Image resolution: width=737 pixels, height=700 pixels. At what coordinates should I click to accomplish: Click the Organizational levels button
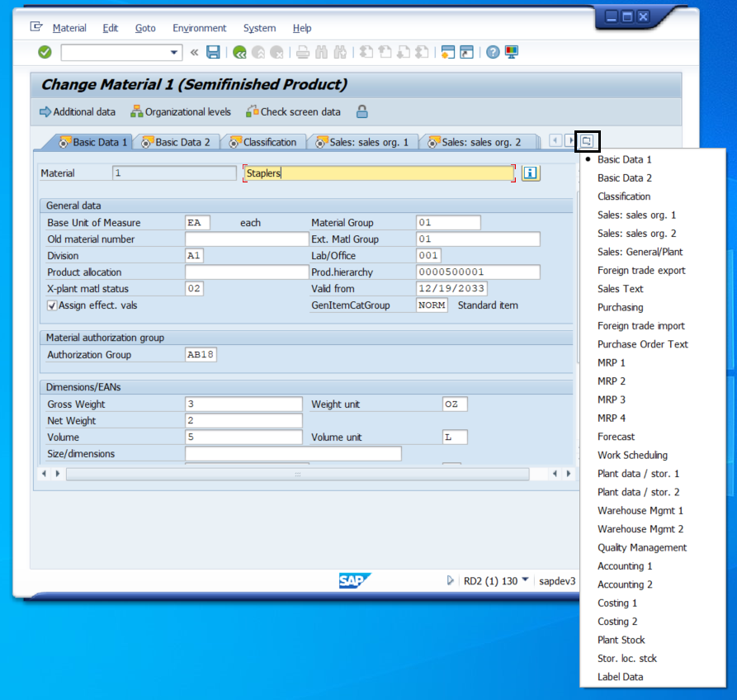[181, 112]
